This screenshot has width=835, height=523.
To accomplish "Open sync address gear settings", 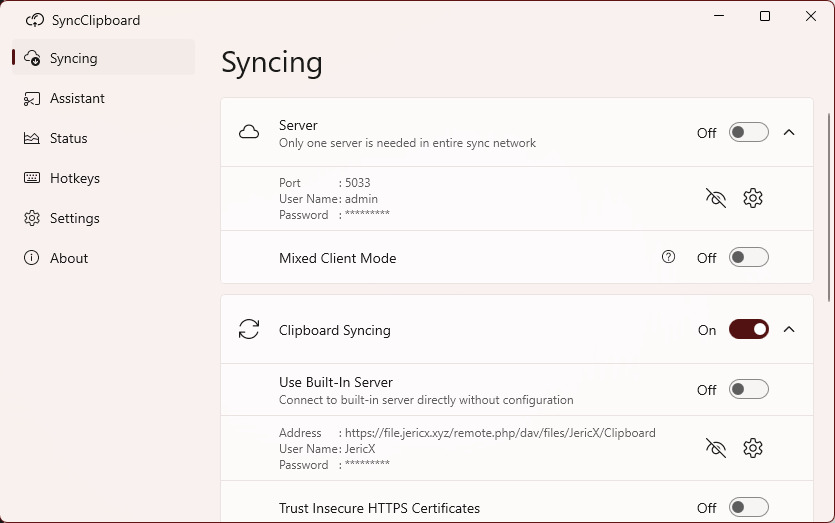I will [753, 448].
